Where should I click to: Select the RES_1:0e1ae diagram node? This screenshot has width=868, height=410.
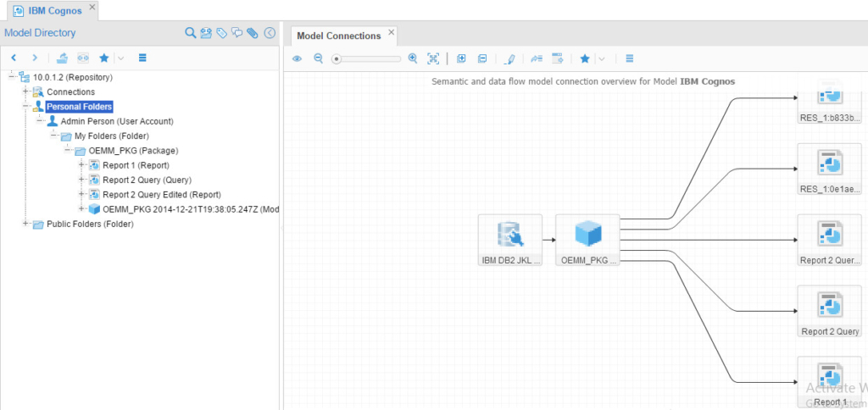click(x=829, y=169)
